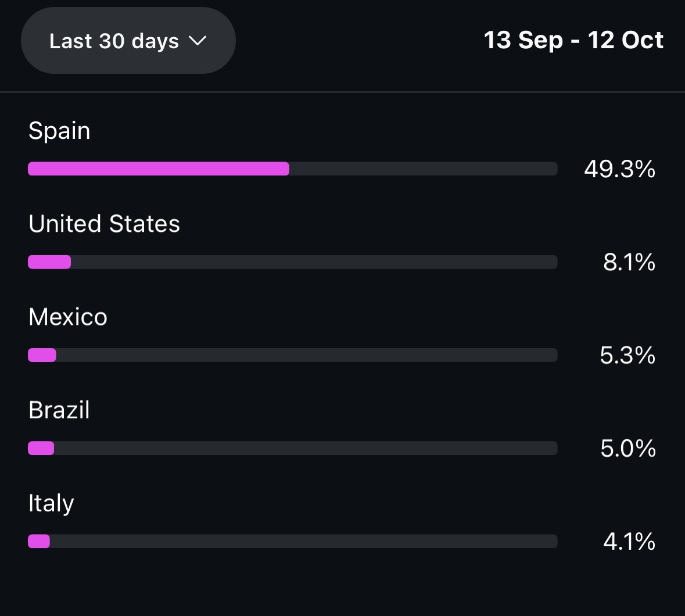This screenshot has height=616, width=685.
Task: Click the pink Italy progress bar fill
Action: [39, 542]
